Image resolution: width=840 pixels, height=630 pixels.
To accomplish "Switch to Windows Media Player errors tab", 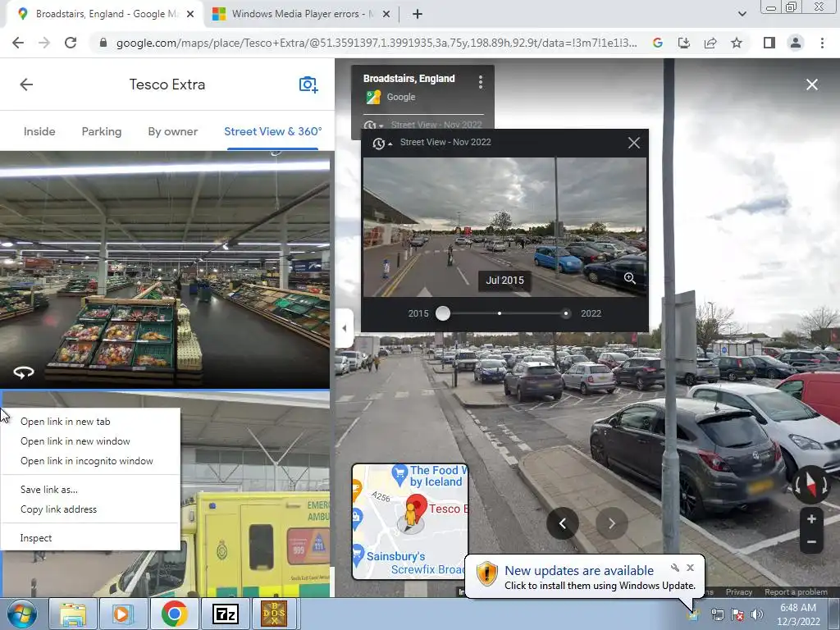I will click(302, 14).
